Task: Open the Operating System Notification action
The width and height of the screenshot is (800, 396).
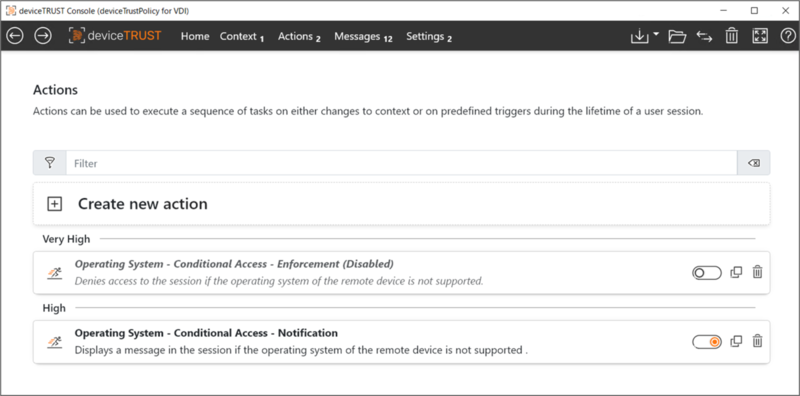Action: [x=402, y=342]
